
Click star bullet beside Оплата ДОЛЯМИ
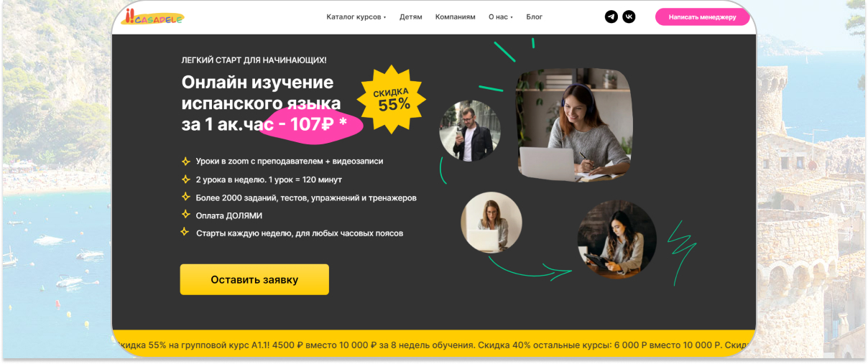(185, 215)
